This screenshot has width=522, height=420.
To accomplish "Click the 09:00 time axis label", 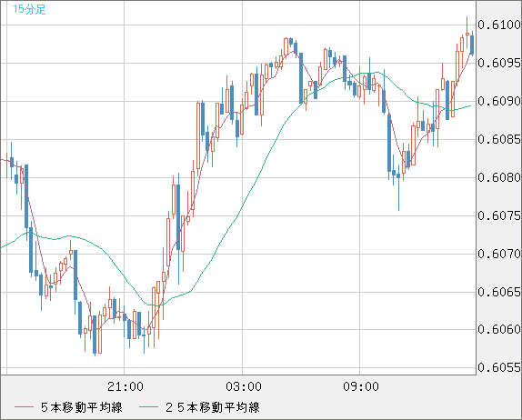I will pyautogui.click(x=361, y=386).
